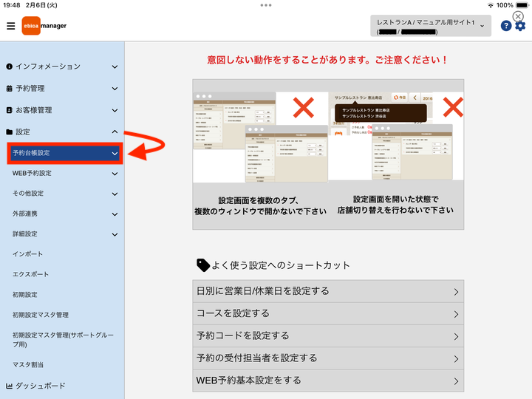Click the よく使う設定へのショートカット heading
The width and height of the screenshot is (532, 399).
click(x=281, y=265)
